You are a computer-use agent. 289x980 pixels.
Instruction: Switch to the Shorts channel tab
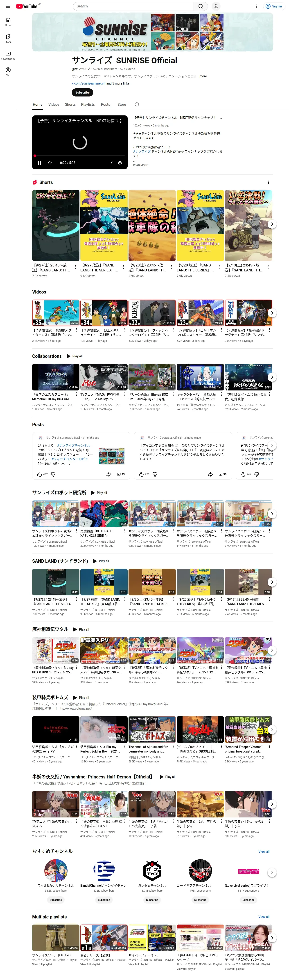[x=70, y=105]
